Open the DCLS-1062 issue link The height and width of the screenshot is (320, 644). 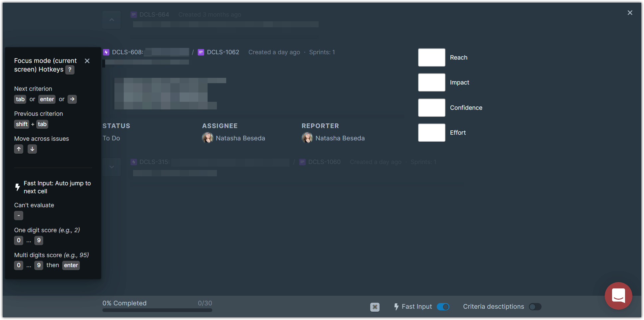coord(223,52)
